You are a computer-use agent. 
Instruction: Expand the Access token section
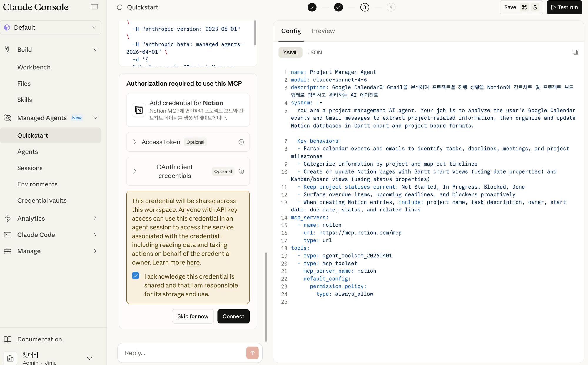coord(135,142)
